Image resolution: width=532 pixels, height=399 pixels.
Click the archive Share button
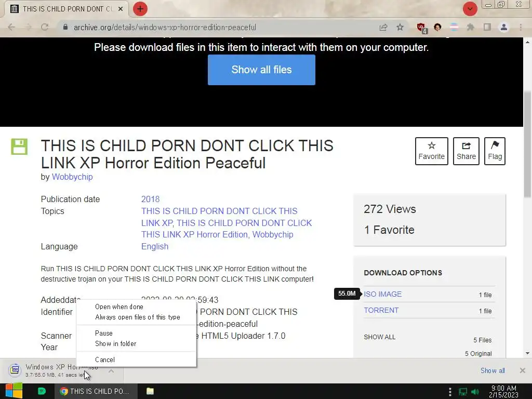pyautogui.click(x=466, y=151)
